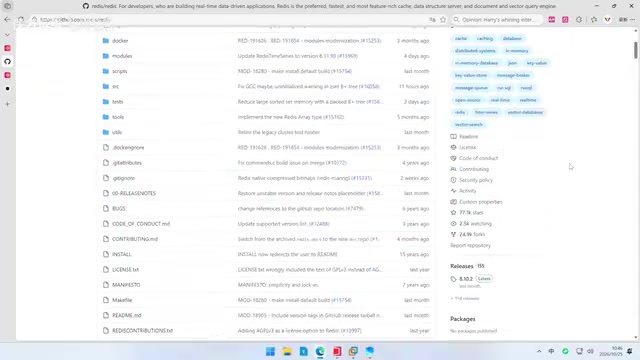
Task: Select the open-source topic tag
Action: 468,100
